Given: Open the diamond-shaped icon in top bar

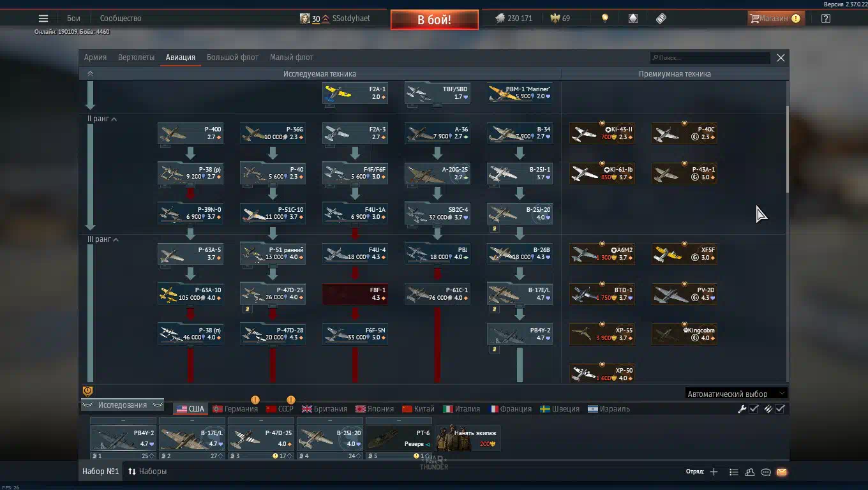Looking at the screenshot, I should point(633,19).
